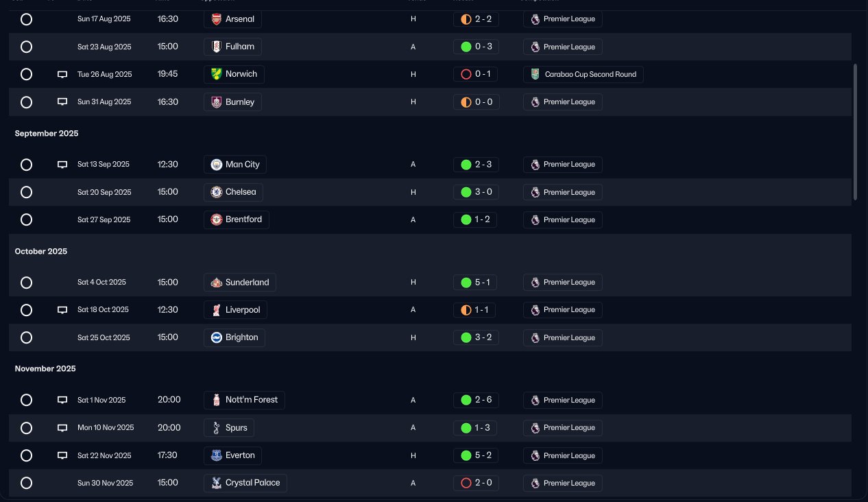This screenshot has height=502, width=868.
Task: Click the Brentford 1 - 2 result badge
Action: click(475, 220)
